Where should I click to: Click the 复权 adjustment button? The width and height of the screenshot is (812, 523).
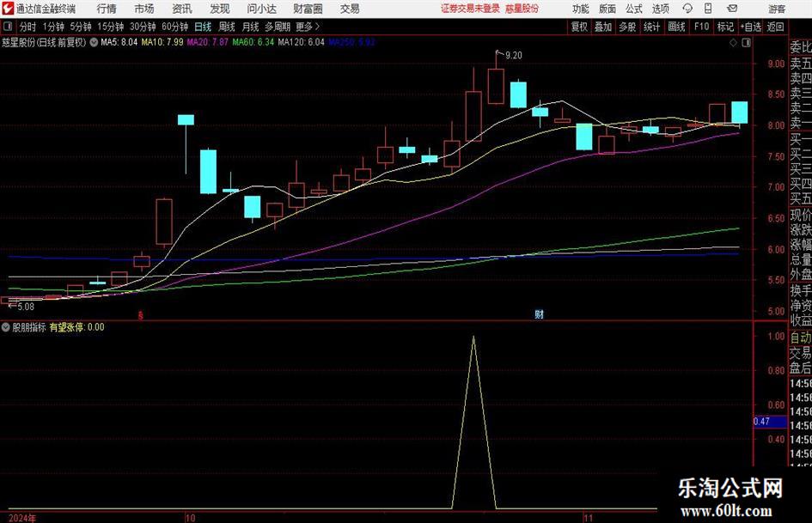[578, 27]
